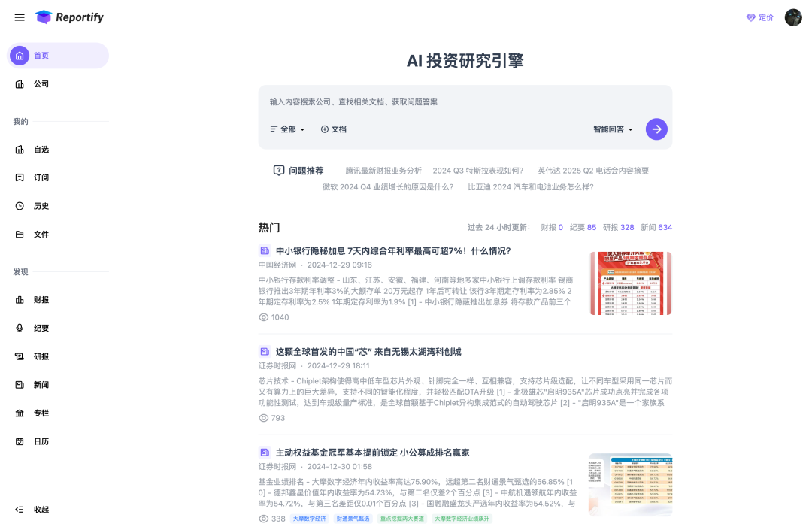This screenshot has width=812, height=527.
Task: Click the 财报 chart icon
Action: [x=20, y=300]
